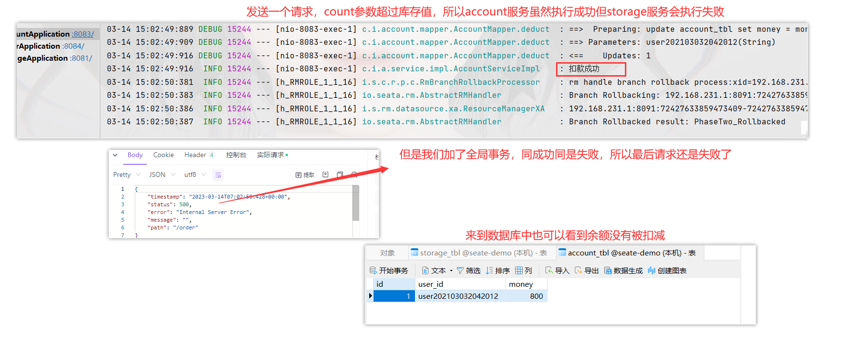The image size is (868, 348).
Task: Switch to the Cookie tab
Action: tap(163, 155)
